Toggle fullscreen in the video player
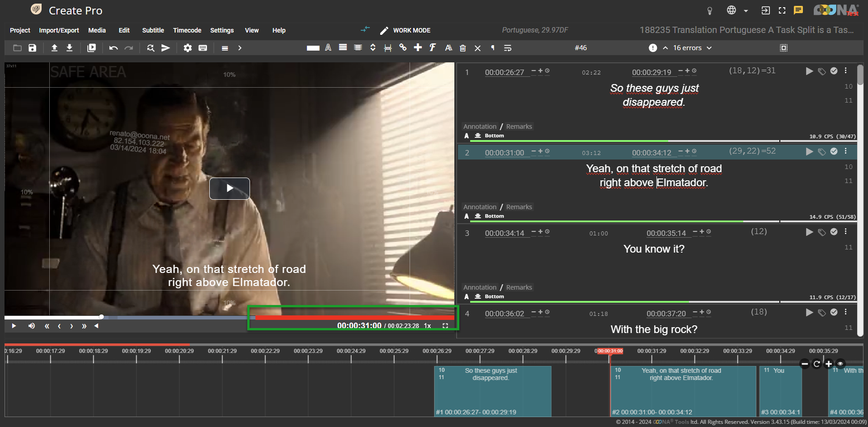 tap(445, 326)
